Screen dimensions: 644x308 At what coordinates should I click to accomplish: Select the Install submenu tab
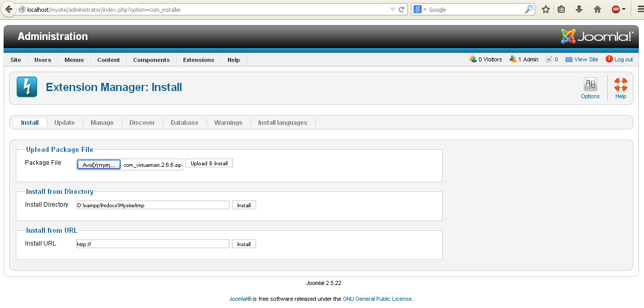click(30, 123)
